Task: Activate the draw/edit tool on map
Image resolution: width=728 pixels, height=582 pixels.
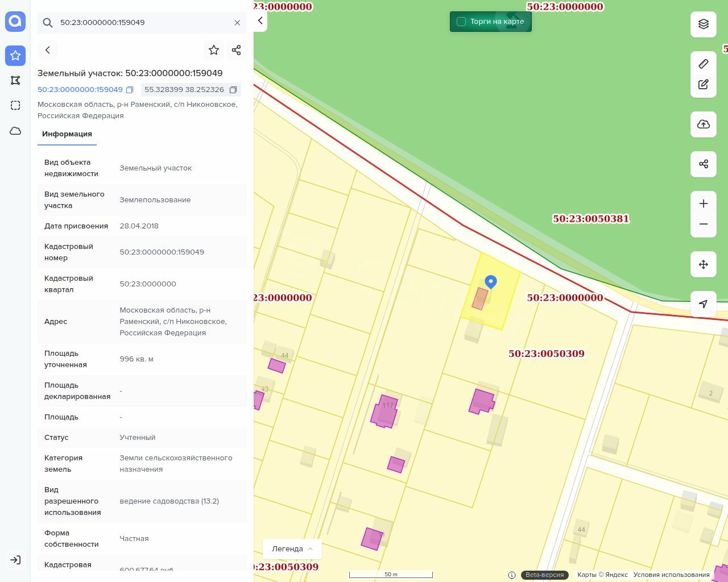Action: (x=704, y=85)
